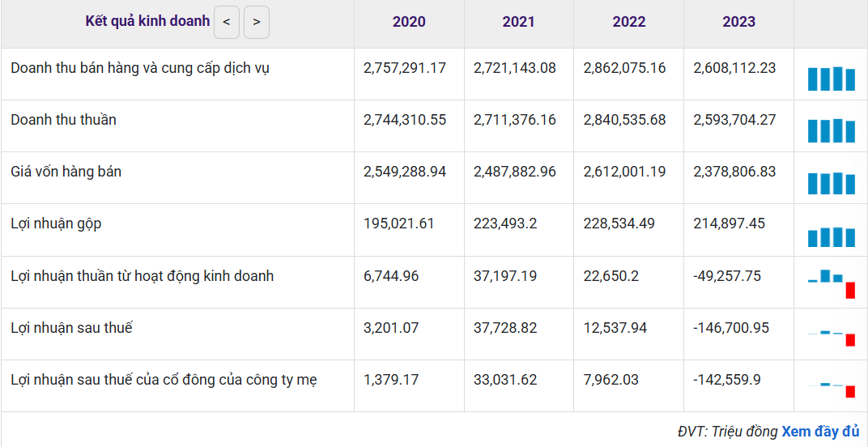Screen dimensions: 868x447
Task: Click the 2020 column header
Action: click(x=409, y=22)
